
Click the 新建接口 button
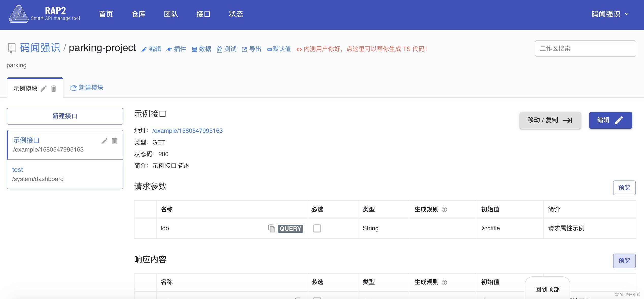65,116
